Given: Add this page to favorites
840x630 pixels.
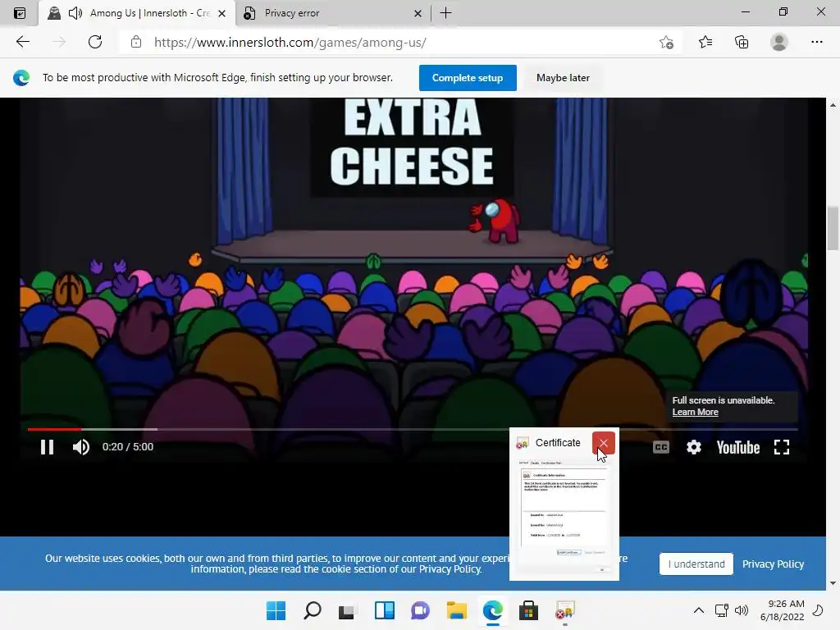Looking at the screenshot, I should click(x=666, y=43).
